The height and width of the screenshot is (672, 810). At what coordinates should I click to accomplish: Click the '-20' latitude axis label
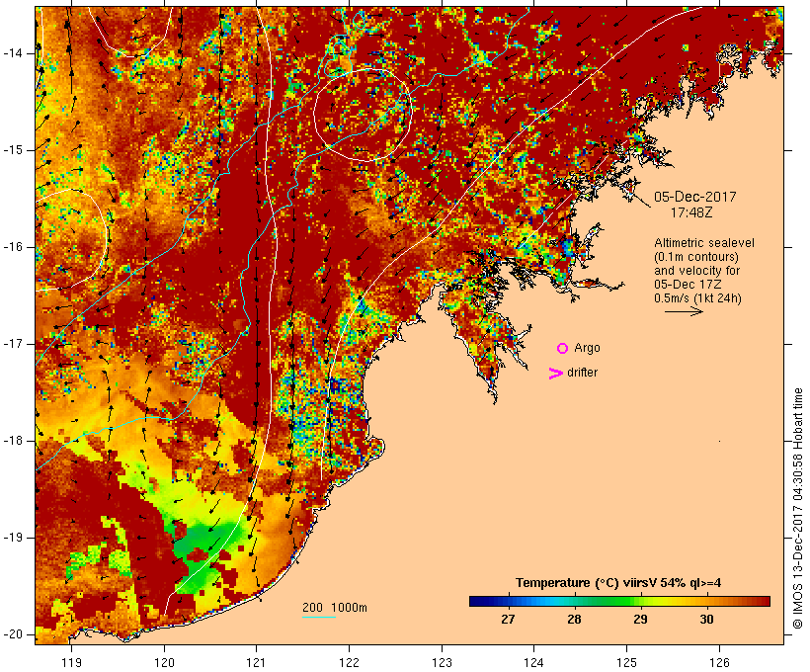point(13,634)
